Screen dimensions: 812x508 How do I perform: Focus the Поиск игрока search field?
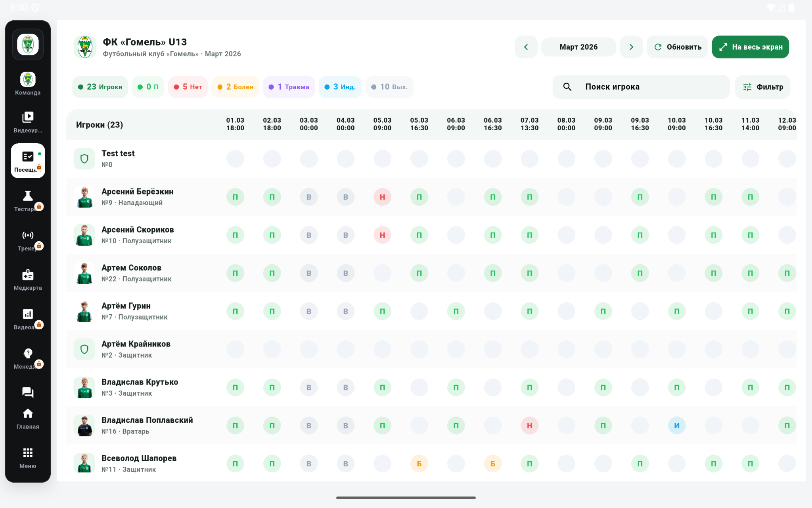(641, 87)
